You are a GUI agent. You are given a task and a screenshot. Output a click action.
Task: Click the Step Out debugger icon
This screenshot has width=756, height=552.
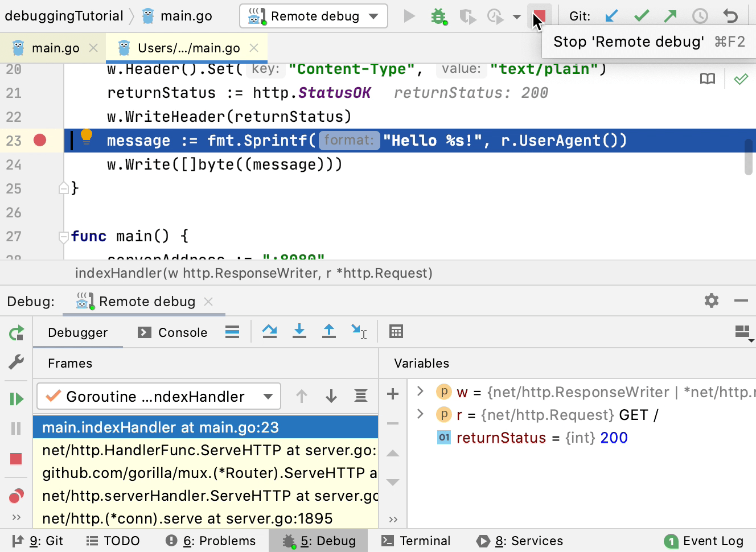pyautogui.click(x=329, y=331)
